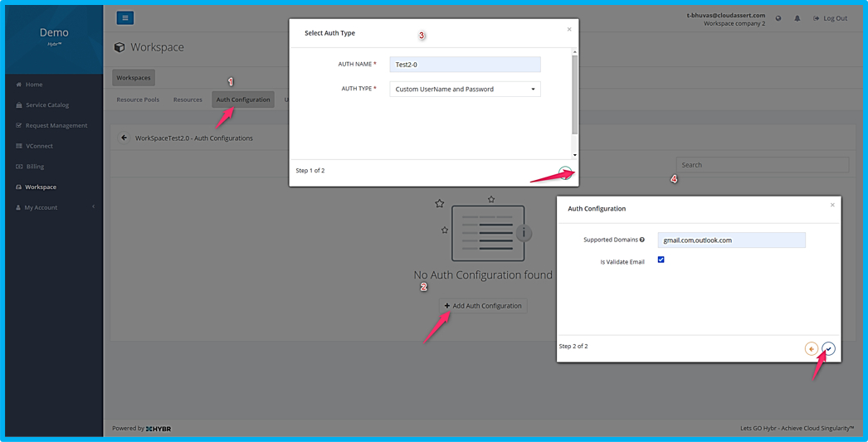This screenshot has height=442, width=868.
Task: Click the notification bell icon
Action: (x=797, y=18)
